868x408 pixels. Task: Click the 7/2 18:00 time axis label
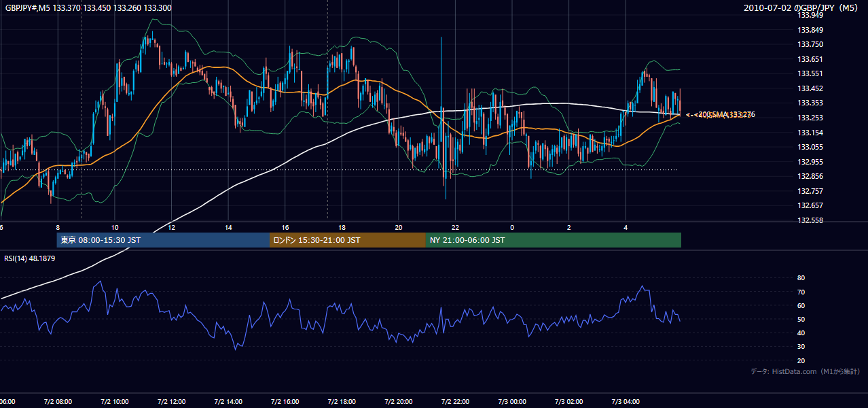342,401
